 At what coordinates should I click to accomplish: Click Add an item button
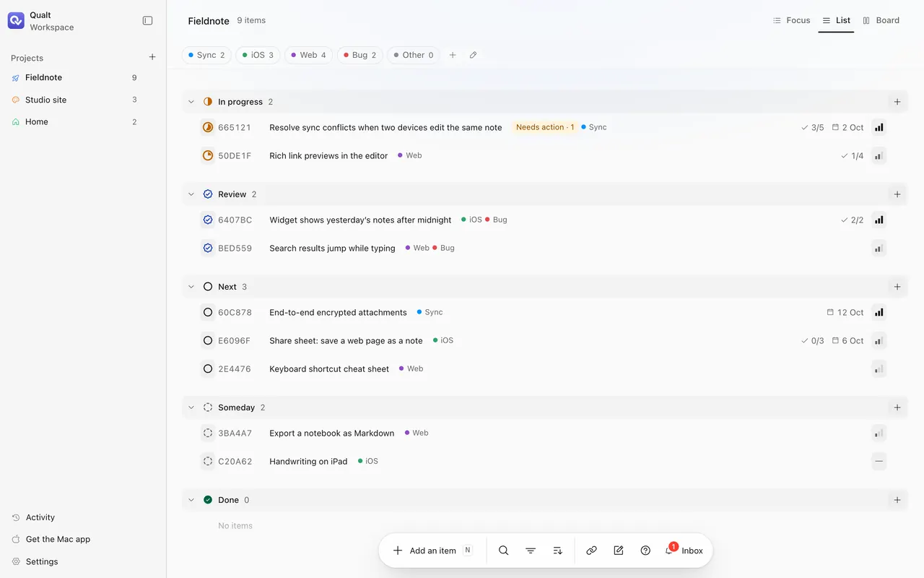432,551
